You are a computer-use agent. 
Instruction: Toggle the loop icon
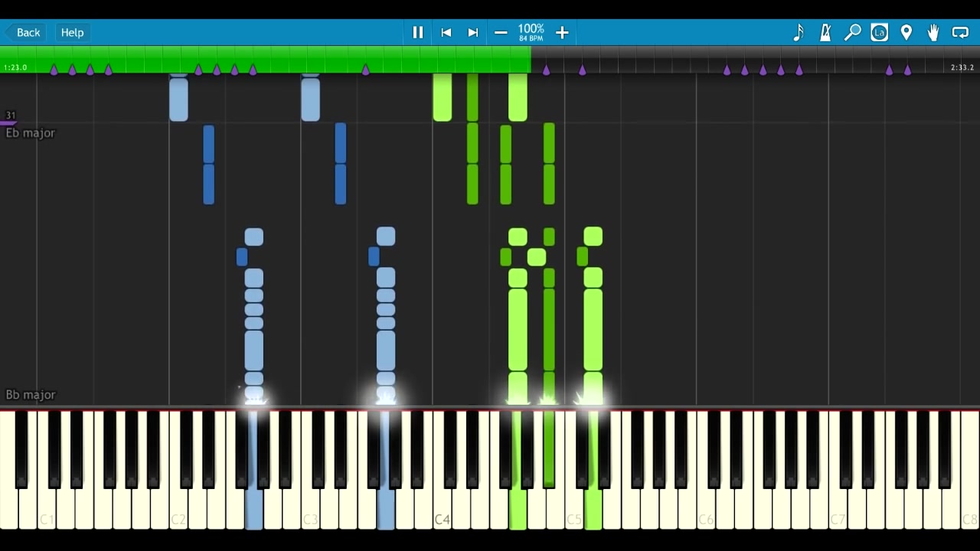point(960,32)
